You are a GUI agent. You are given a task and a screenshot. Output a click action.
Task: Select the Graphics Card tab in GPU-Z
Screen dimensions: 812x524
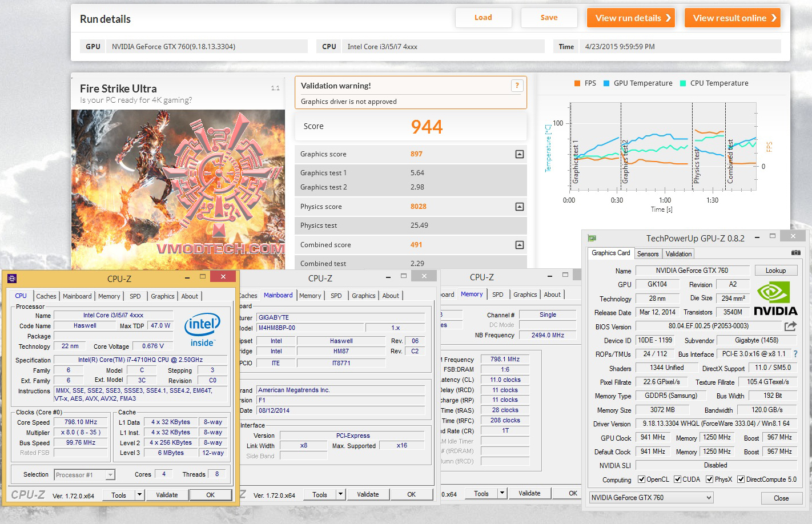pos(611,253)
